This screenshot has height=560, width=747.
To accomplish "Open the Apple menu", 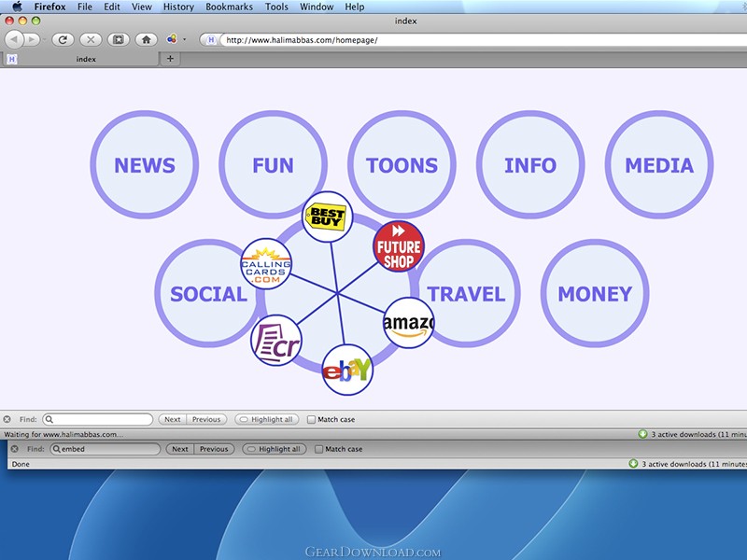I will point(17,7).
